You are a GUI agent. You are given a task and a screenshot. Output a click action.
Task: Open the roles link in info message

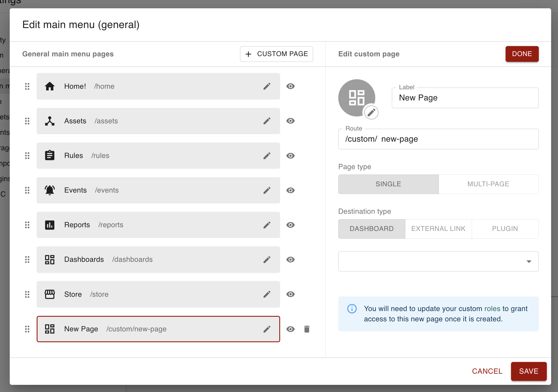[492, 309]
